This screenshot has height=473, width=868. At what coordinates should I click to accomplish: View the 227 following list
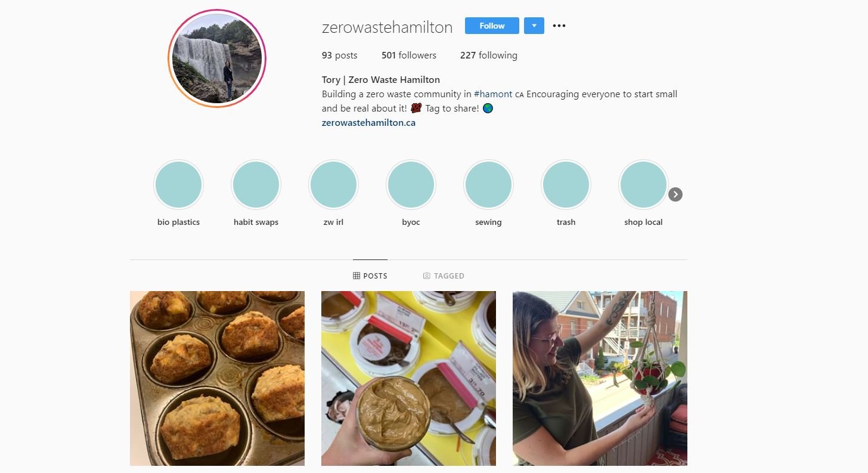tap(489, 55)
